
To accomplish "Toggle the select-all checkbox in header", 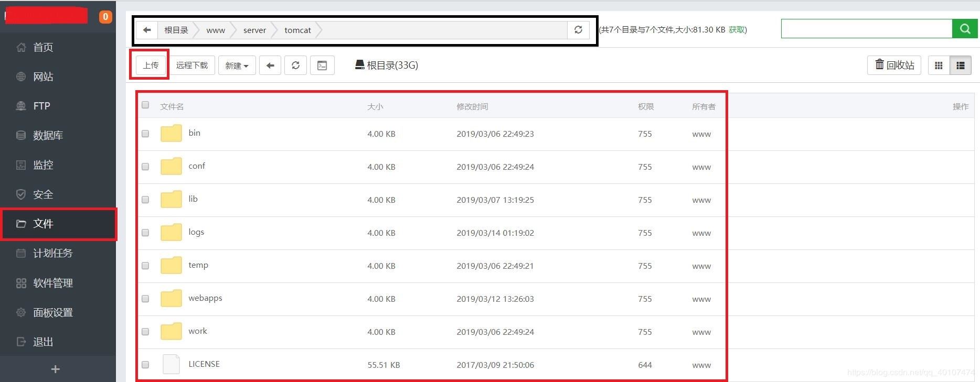I will 145,105.
